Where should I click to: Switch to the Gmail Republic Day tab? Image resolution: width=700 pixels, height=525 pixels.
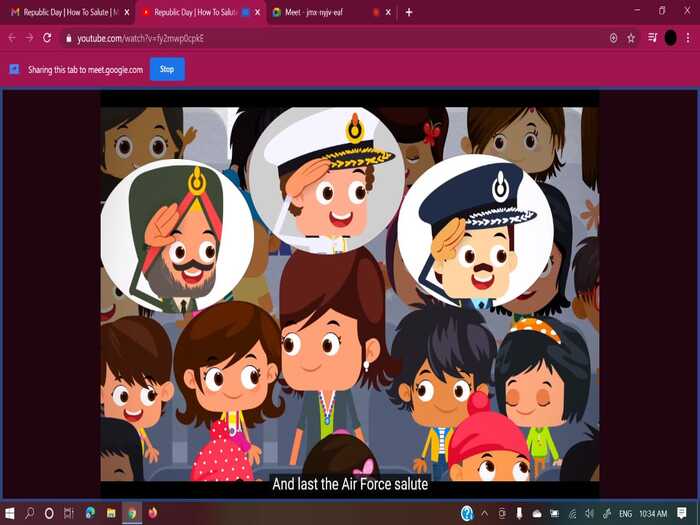[67, 12]
